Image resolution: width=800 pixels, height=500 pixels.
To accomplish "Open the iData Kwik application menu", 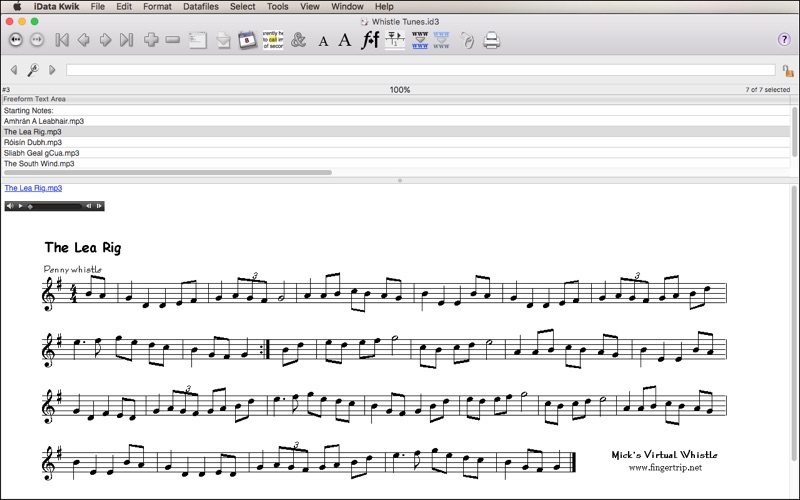I will tap(56, 7).
